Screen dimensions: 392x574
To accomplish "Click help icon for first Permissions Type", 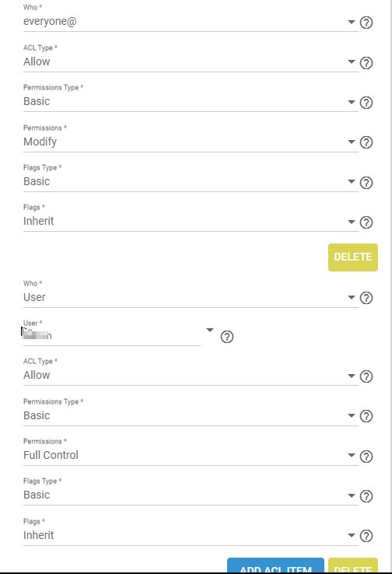I will (x=366, y=103).
